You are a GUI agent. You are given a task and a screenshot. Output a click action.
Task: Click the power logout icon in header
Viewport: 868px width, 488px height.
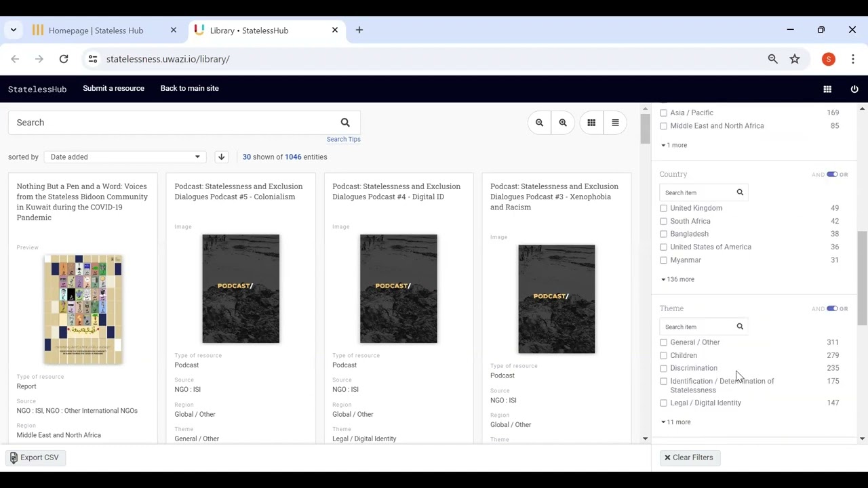(854, 89)
